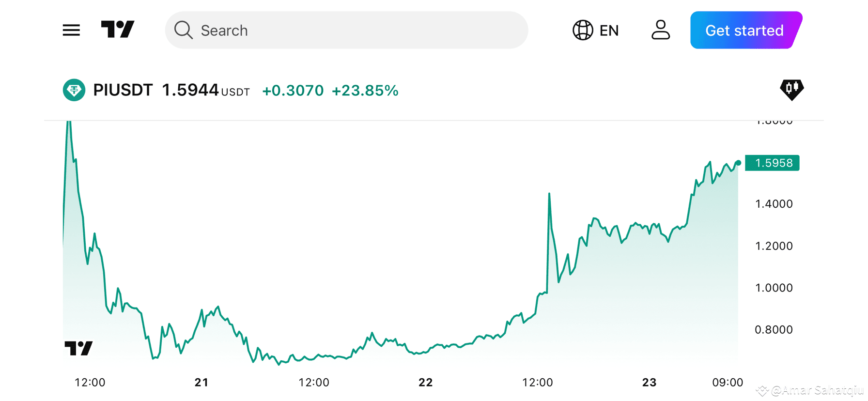Select the PIUSDT symbol name
This screenshot has width=868, height=401.
123,90
